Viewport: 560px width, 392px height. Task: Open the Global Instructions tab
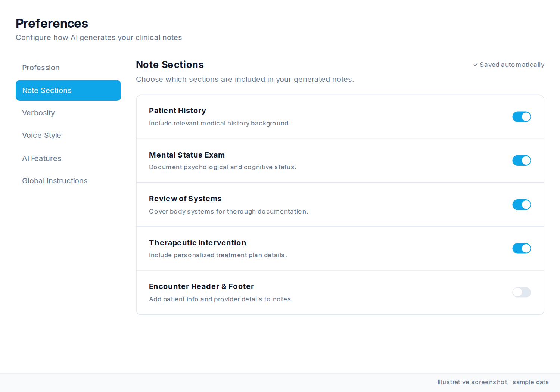click(68, 181)
